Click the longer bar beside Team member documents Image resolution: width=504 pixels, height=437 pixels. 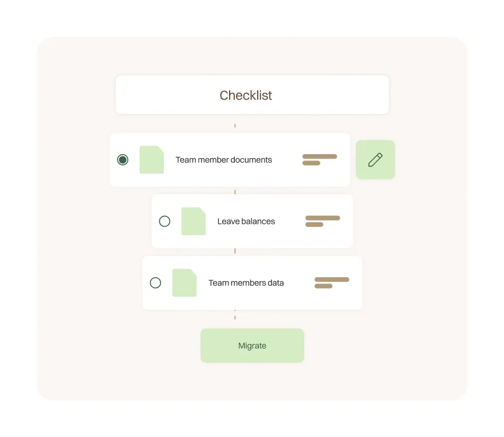point(320,156)
